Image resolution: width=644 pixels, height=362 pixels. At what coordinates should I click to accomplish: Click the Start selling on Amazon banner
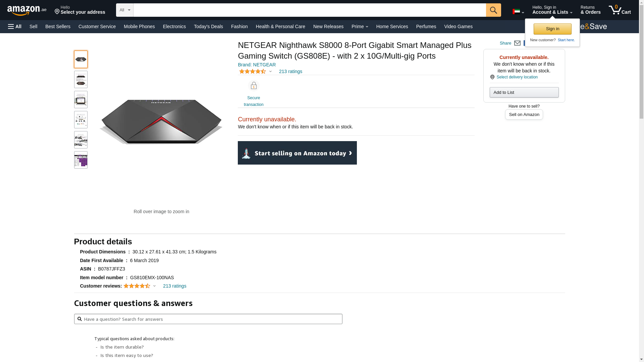tap(297, 153)
